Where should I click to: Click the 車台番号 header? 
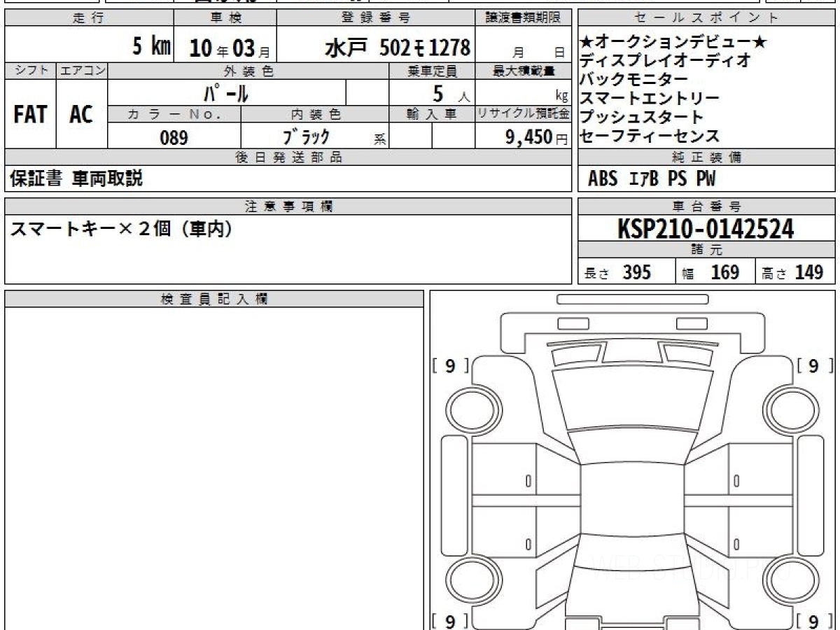point(706,206)
